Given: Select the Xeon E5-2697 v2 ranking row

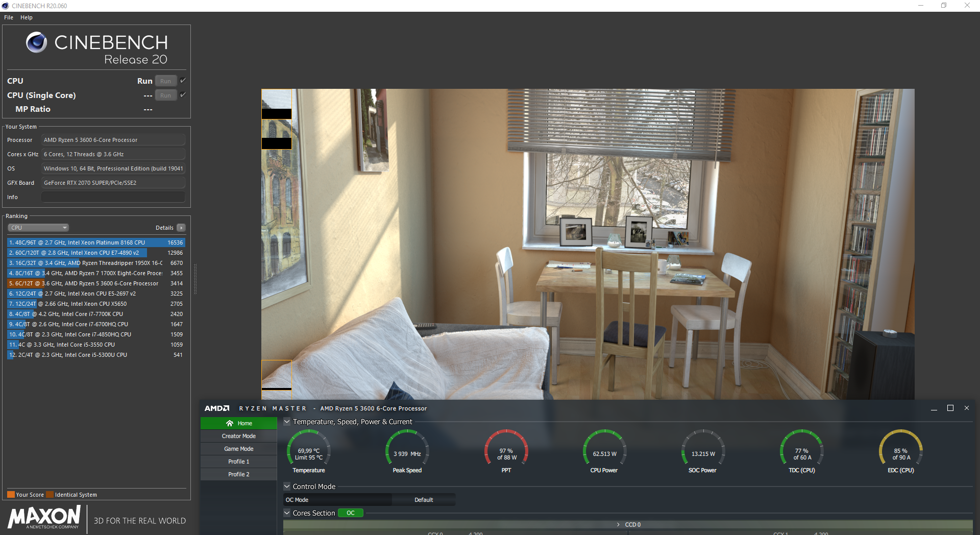Looking at the screenshot, I should click(96, 294).
